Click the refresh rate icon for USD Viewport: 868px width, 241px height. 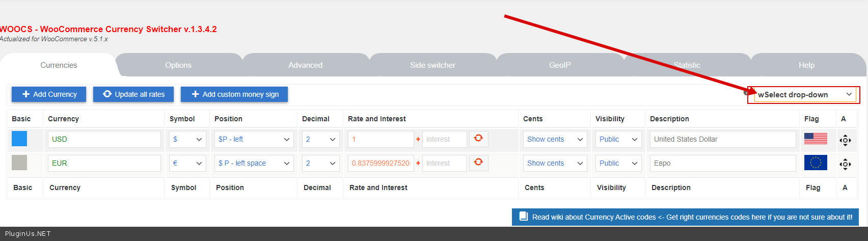[x=478, y=139]
